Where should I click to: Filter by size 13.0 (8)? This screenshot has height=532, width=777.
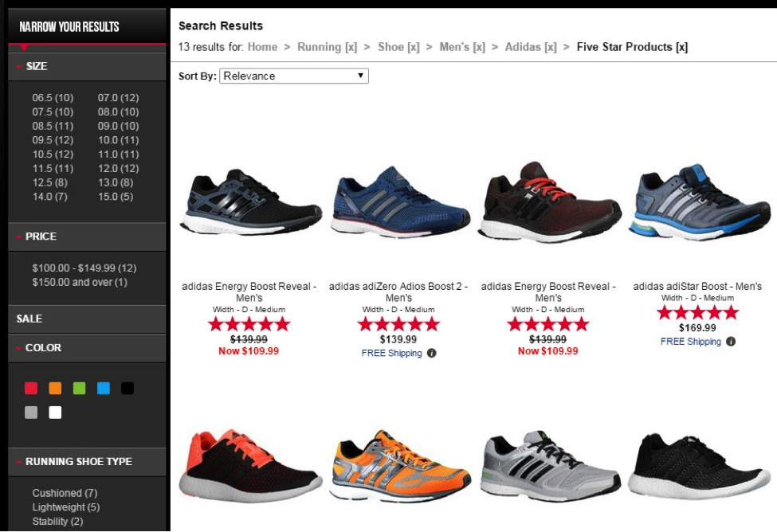coord(115,182)
